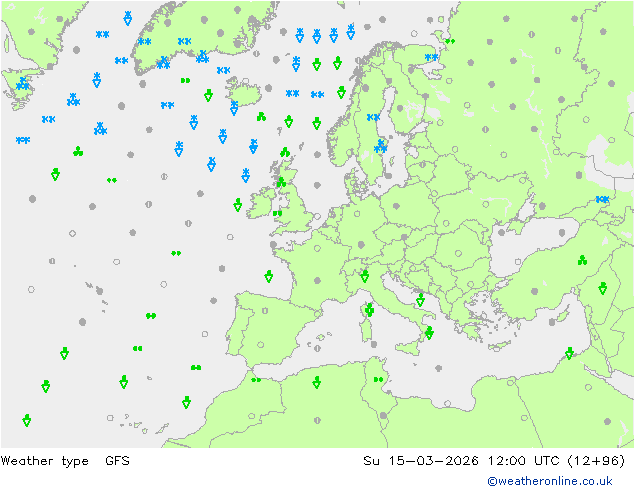Click the gray dot over the Azores
This screenshot has width=634, height=490.
(99, 290)
